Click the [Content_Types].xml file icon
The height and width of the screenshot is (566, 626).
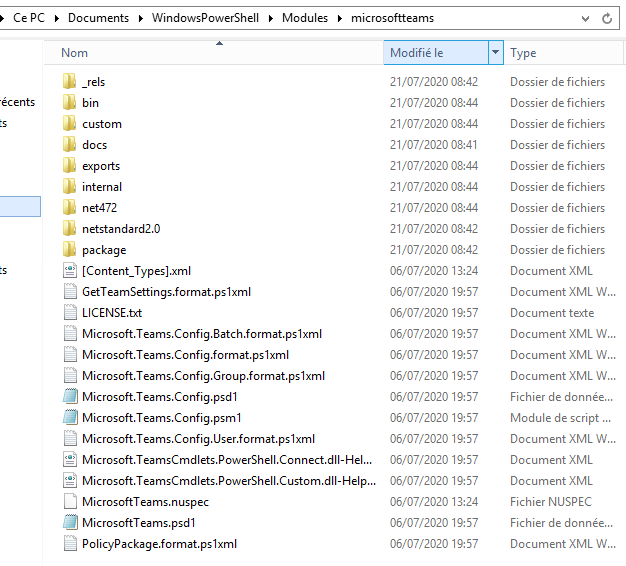pyautogui.click(x=70, y=271)
